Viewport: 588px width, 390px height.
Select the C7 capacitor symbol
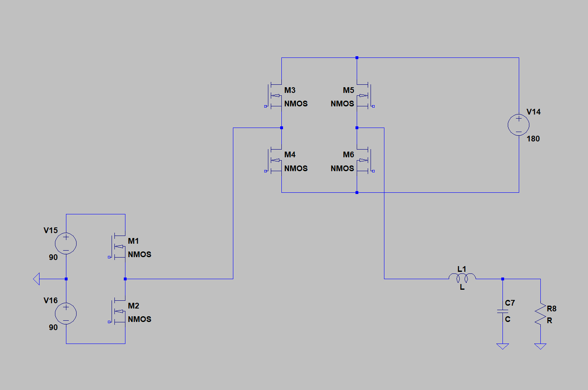point(502,312)
